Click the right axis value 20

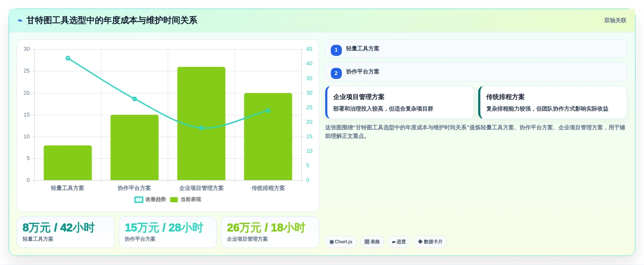point(309,122)
